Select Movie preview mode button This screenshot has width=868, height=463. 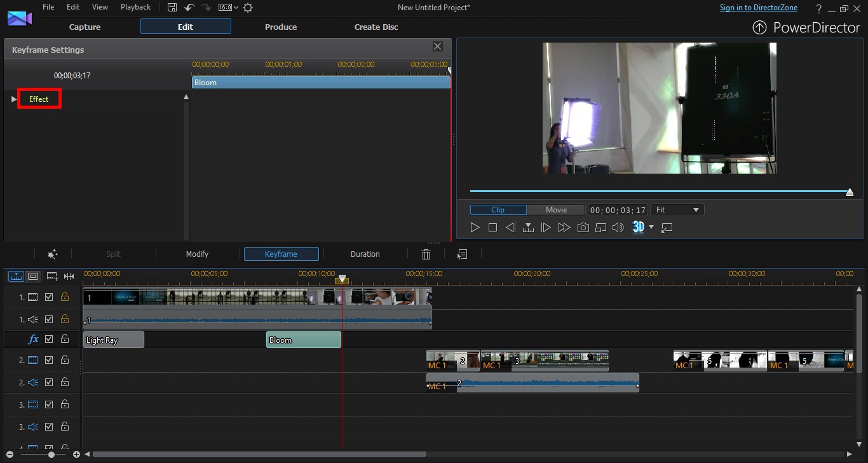click(x=556, y=210)
